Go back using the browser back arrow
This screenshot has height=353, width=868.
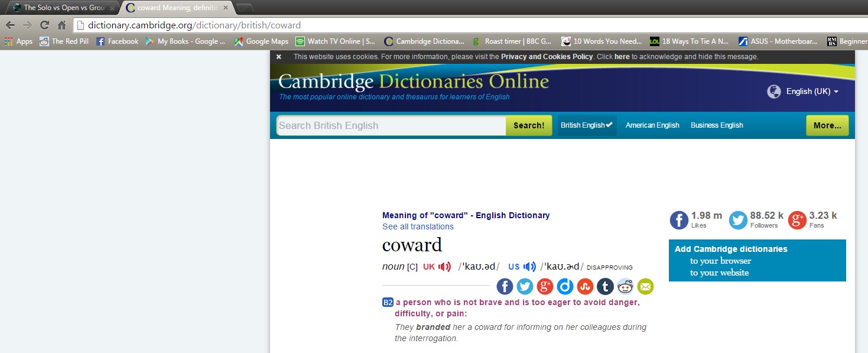(10, 25)
